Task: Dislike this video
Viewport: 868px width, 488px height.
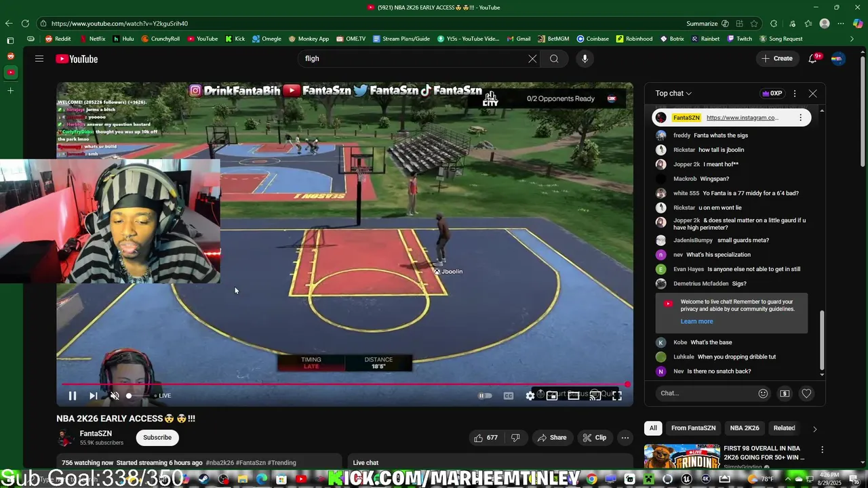Action: (515, 438)
